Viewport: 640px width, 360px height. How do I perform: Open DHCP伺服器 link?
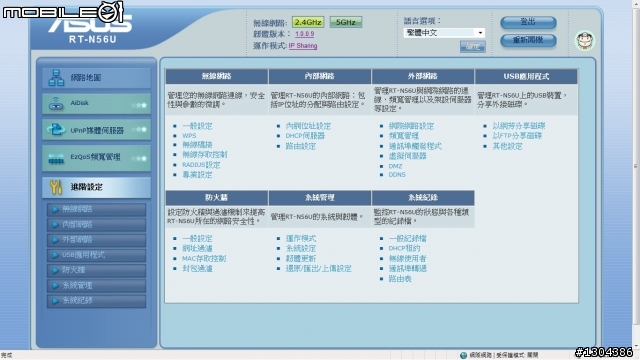pos(305,136)
